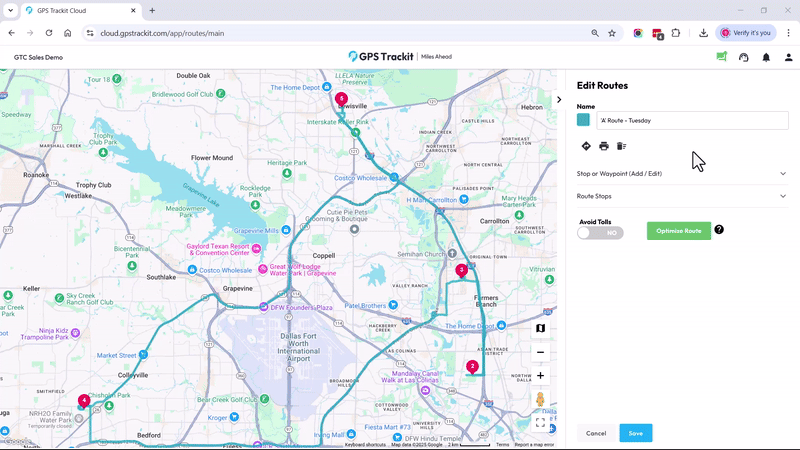Open browser extensions puzzle icon
This screenshot has width=800, height=450.
coord(676,33)
